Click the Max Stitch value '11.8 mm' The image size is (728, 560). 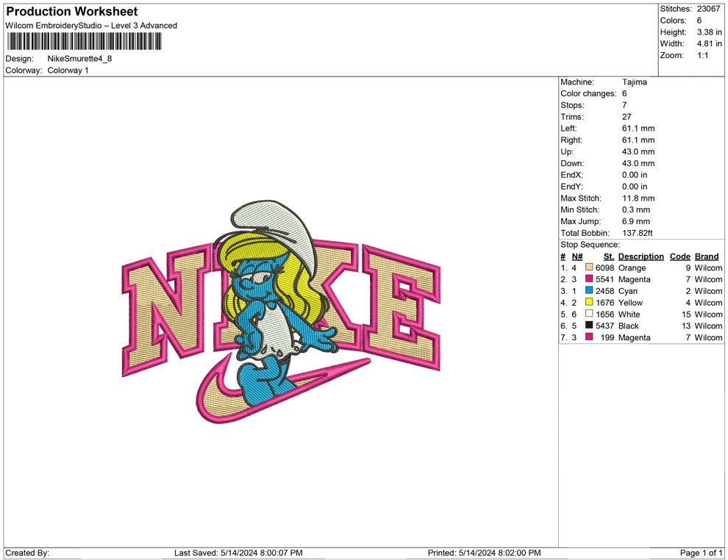click(x=638, y=198)
